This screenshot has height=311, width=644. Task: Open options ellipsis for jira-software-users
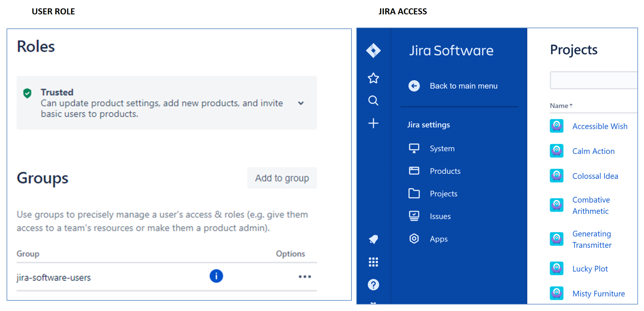305,277
